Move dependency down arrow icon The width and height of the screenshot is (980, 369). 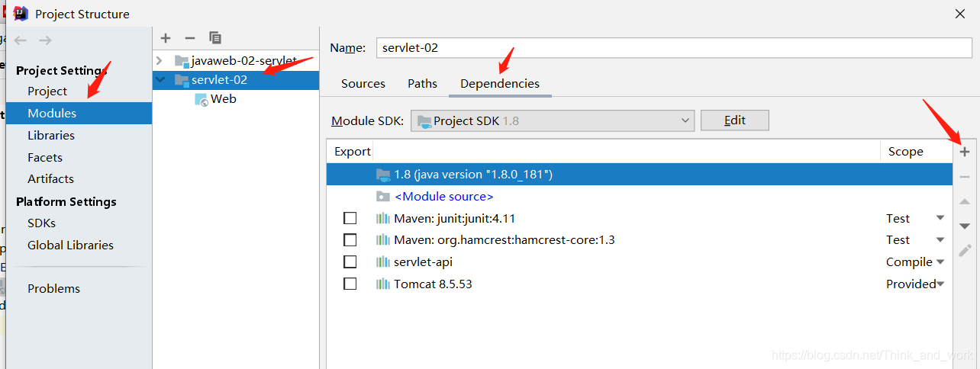coord(965,226)
